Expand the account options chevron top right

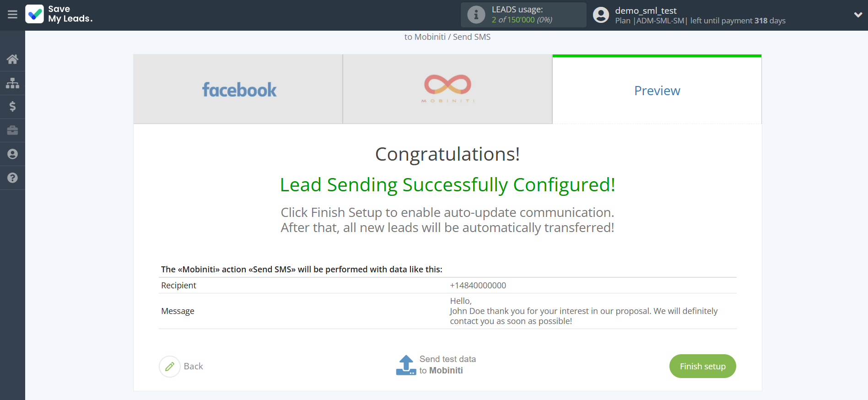click(858, 15)
